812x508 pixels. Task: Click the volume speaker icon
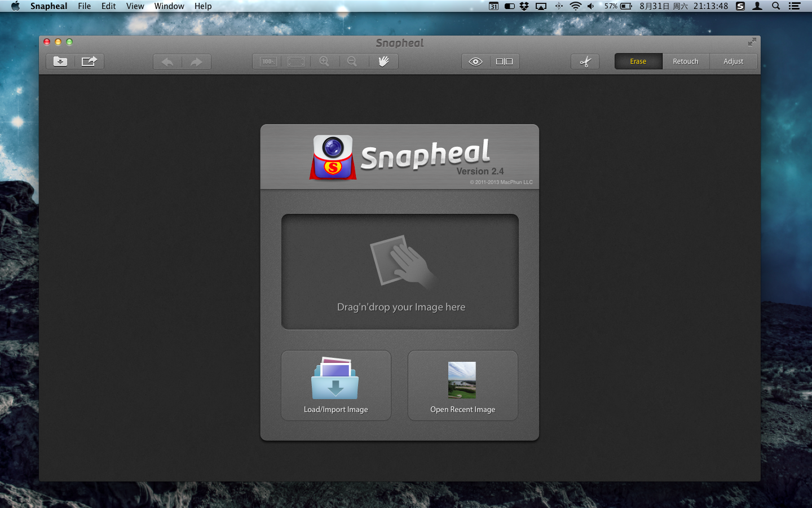pyautogui.click(x=590, y=6)
